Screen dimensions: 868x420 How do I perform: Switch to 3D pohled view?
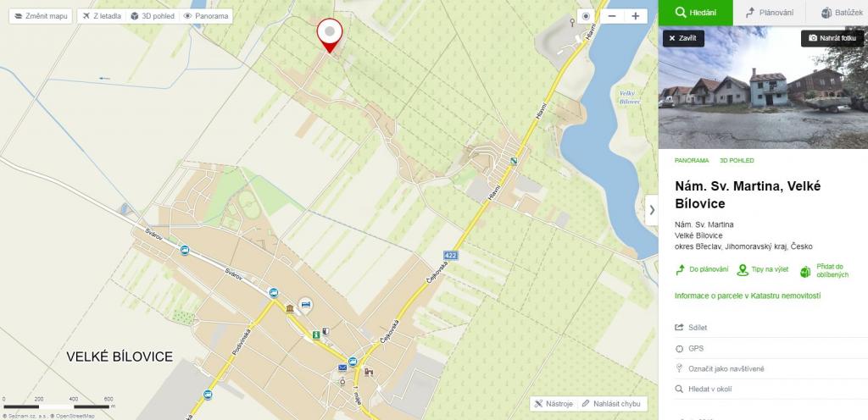point(153,16)
